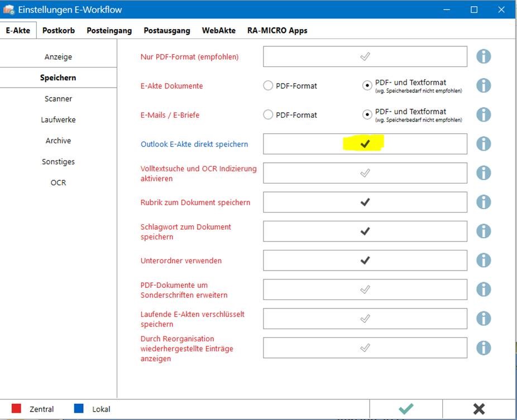Switch to the WebAkte tab
517x420 pixels.
[x=219, y=30]
